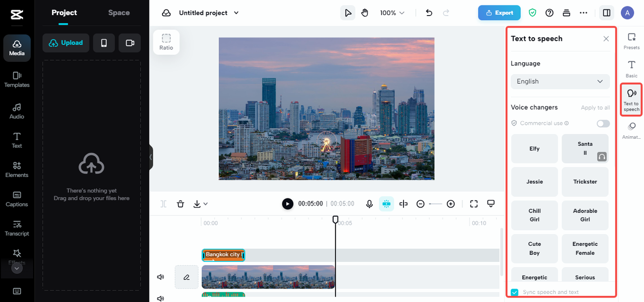This screenshot has height=302, width=644.
Task: Collapse the media panel with side handle
Action: point(150,157)
